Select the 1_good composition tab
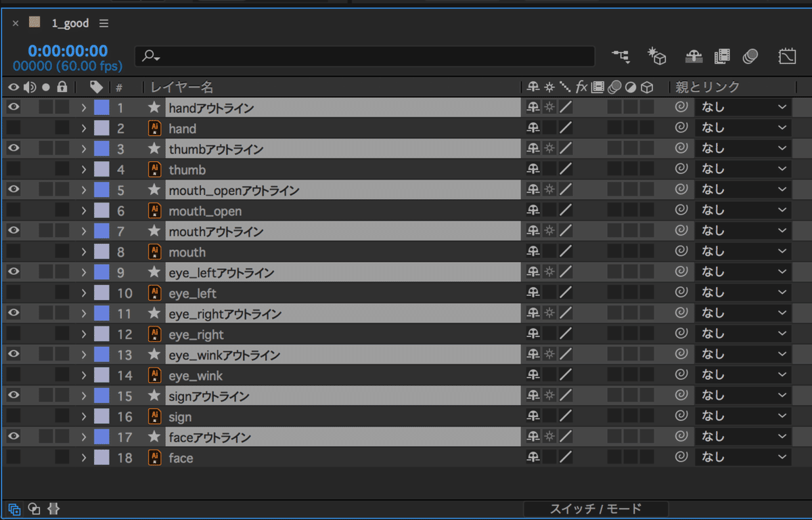Viewport: 812px width, 520px height. tap(70, 23)
